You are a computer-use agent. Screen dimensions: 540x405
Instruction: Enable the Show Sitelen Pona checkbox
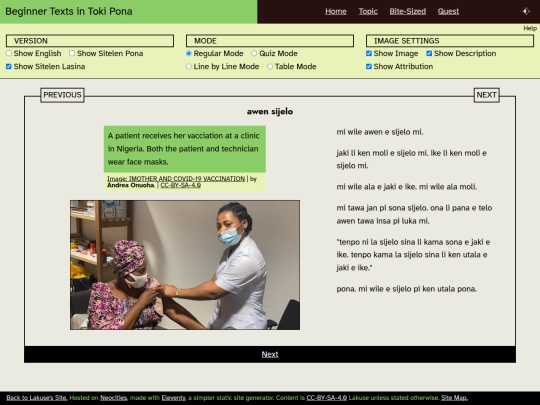pyautogui.click(x=72, y=53)
